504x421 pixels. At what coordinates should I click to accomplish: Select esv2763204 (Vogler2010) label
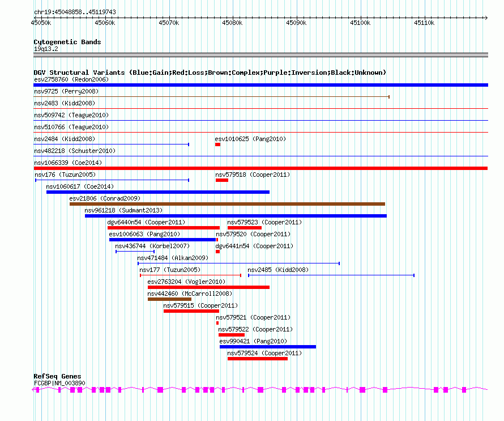(186, 282)
